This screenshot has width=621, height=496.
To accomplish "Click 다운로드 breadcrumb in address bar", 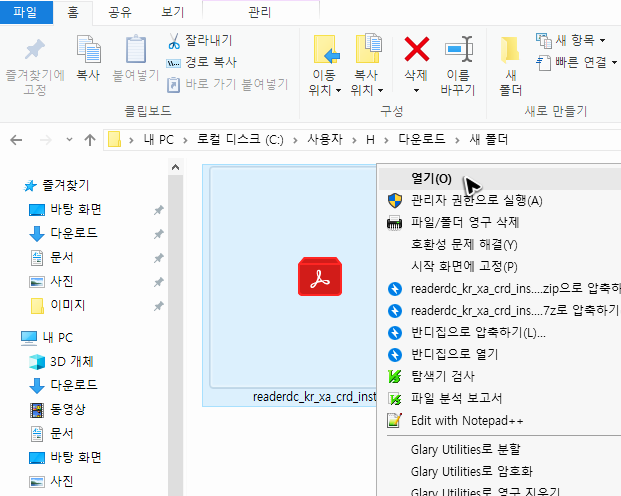I will 422,139.
